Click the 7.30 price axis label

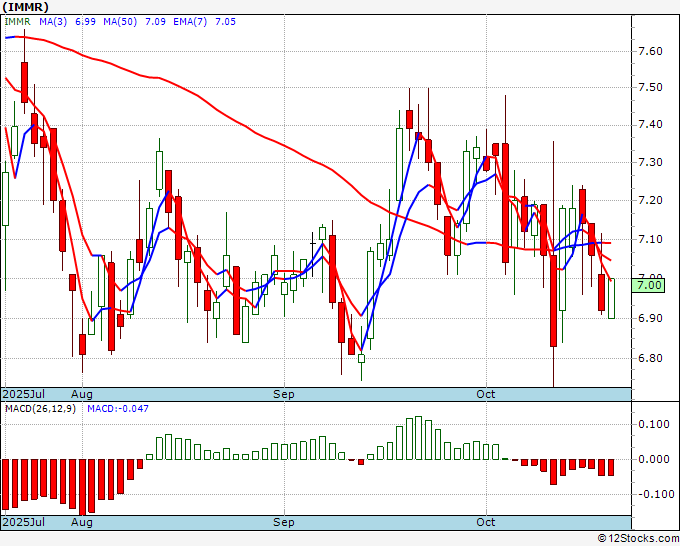651,163
